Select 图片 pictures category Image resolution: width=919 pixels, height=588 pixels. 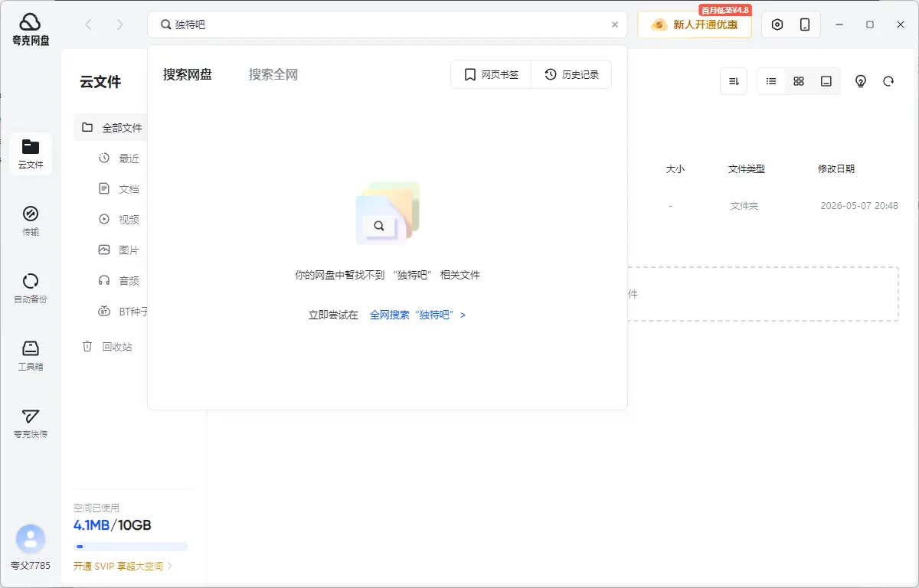(x=119, y=250)
